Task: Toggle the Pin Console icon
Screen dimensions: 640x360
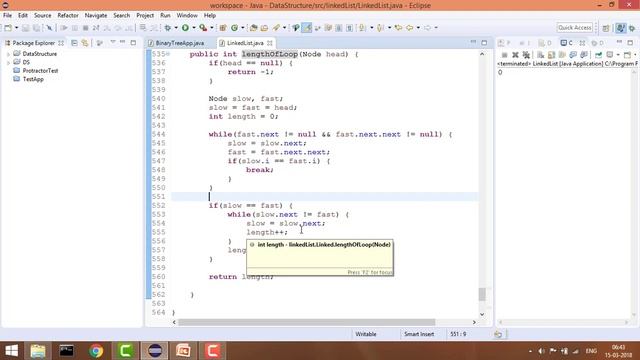Action: (x=599, y=55)
